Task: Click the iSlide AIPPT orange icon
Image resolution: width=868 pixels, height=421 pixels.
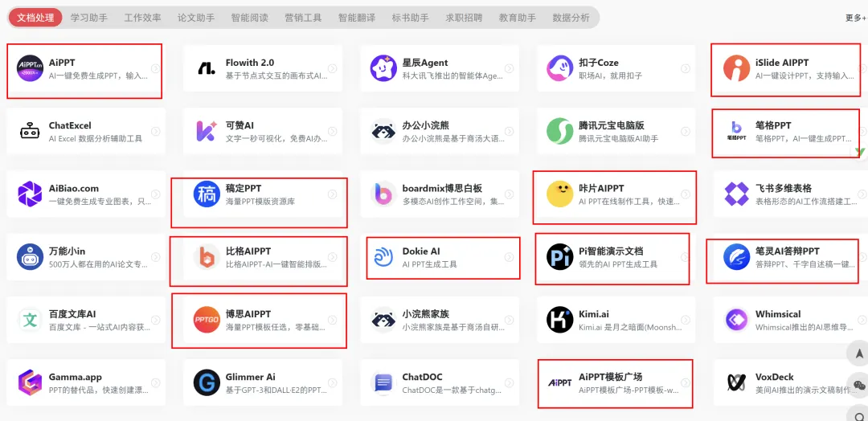Action: pyautogui.click(x=737, y=68)
